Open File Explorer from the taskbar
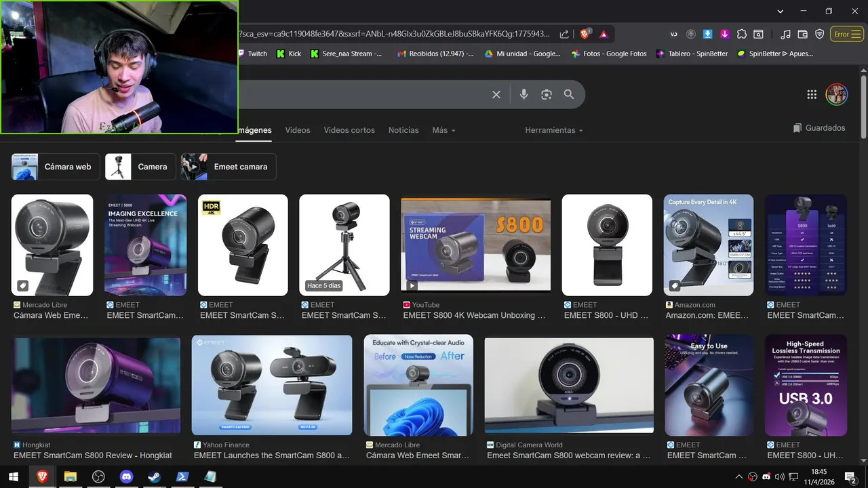The height and width of the screenshot is (488, 868). (x=70, y=476)
